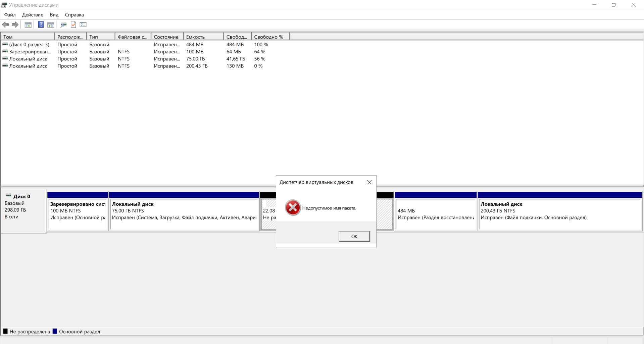Restore down the Управление дисками window
Viewport: 644px width, 344px height.
coord(614,5)
